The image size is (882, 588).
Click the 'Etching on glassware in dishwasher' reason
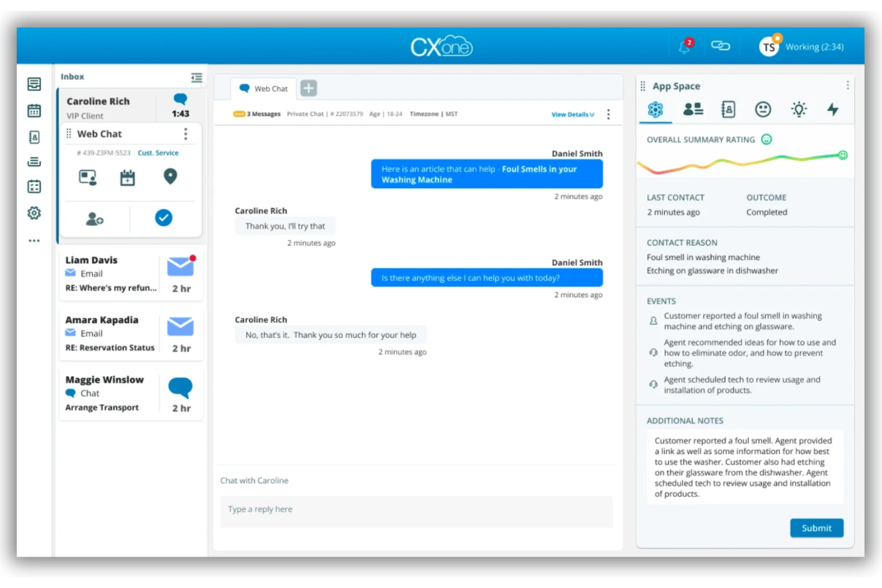pyautogui.click(x=712, y=270)
